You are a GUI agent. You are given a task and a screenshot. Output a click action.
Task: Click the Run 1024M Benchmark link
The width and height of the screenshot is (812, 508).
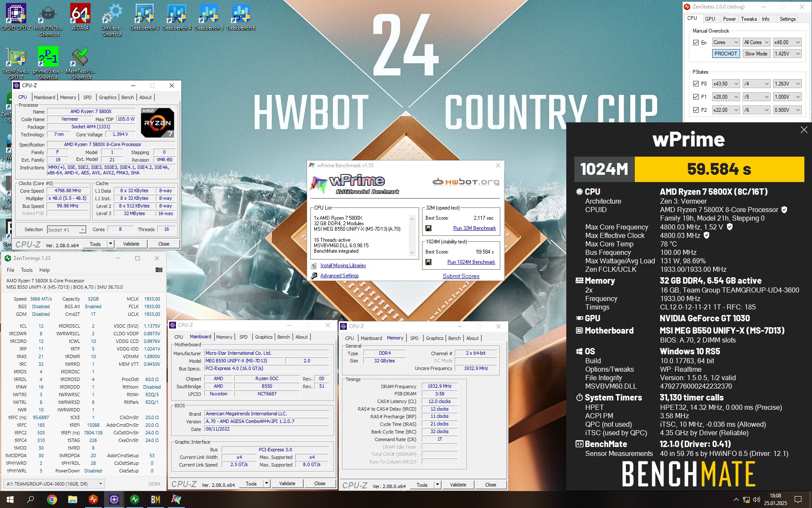coord(471,262)
